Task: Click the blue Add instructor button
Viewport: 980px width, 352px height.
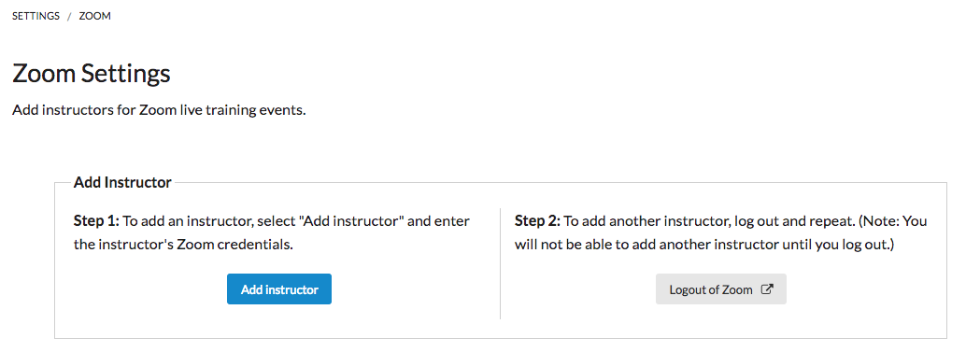Action: pyautogui.click(x=279, y=289)
